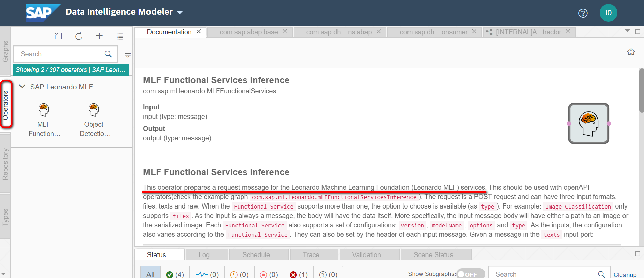The width and height of the screenshot is (644, 278).
Task: Click the SAP logo
Action: [42, 13]
